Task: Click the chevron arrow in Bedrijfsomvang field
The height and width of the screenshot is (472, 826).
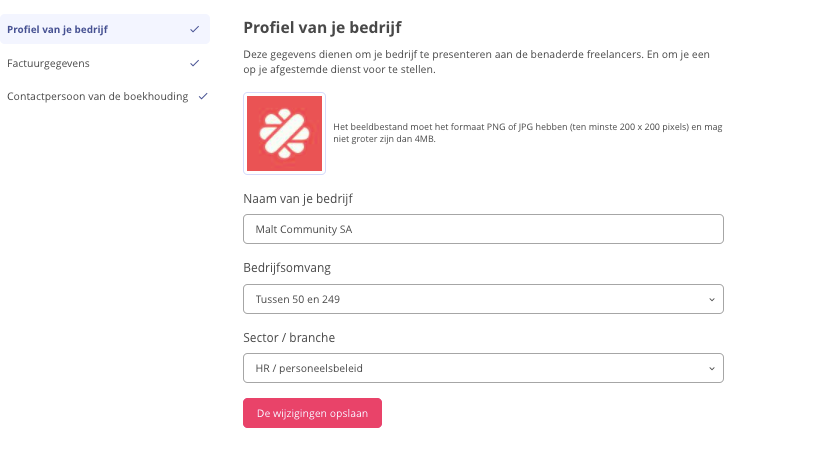Action: click(712, 300)
